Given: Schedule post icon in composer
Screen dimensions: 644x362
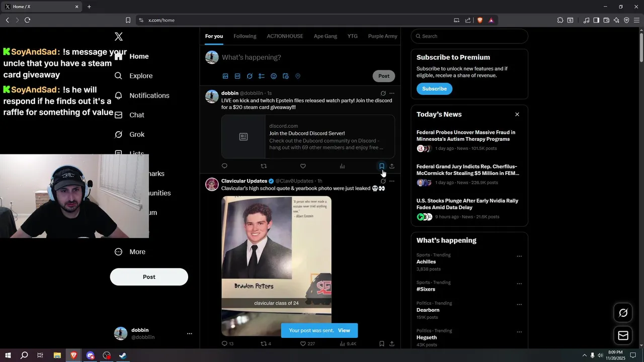Looking at the screenshot, I should 286,76.
